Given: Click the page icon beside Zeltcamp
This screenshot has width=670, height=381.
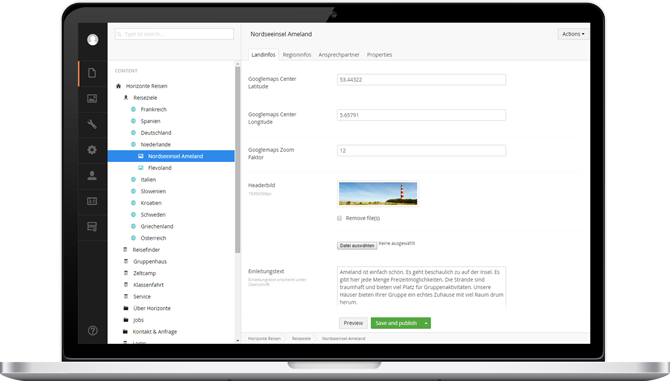Looking at the screenshot, I should pyautogui.click(x=126, y=273).
